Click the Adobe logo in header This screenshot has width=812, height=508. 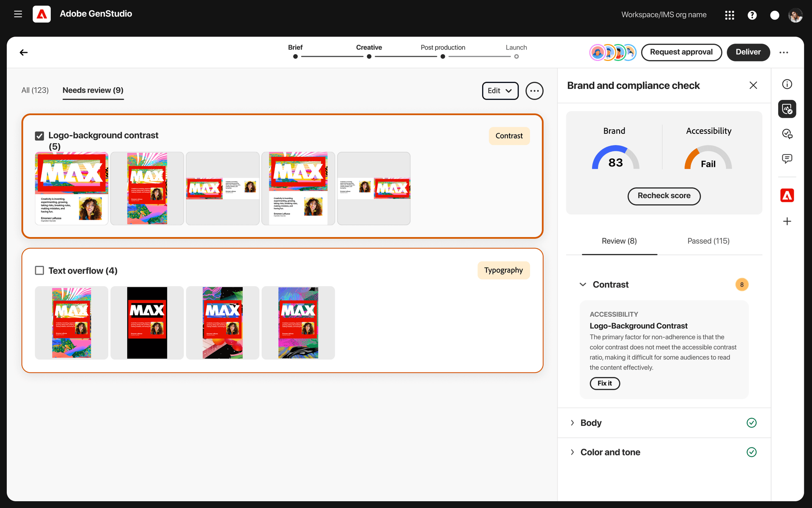[41, 14]
